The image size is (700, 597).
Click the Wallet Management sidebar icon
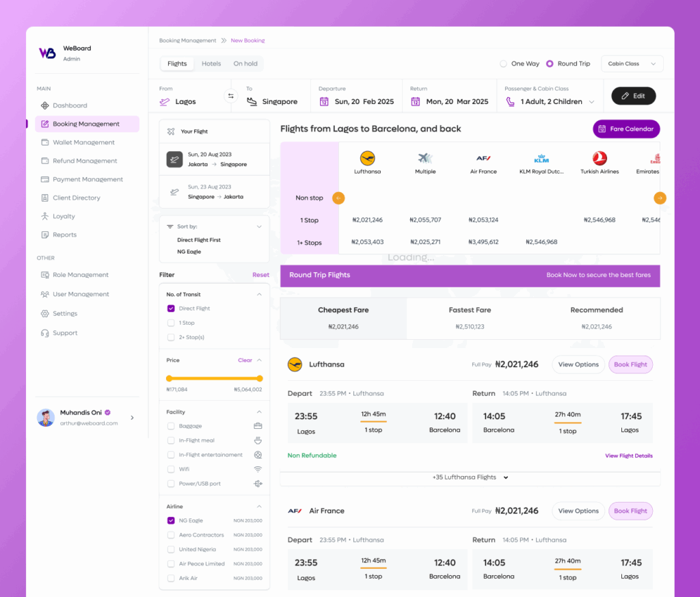45,142
